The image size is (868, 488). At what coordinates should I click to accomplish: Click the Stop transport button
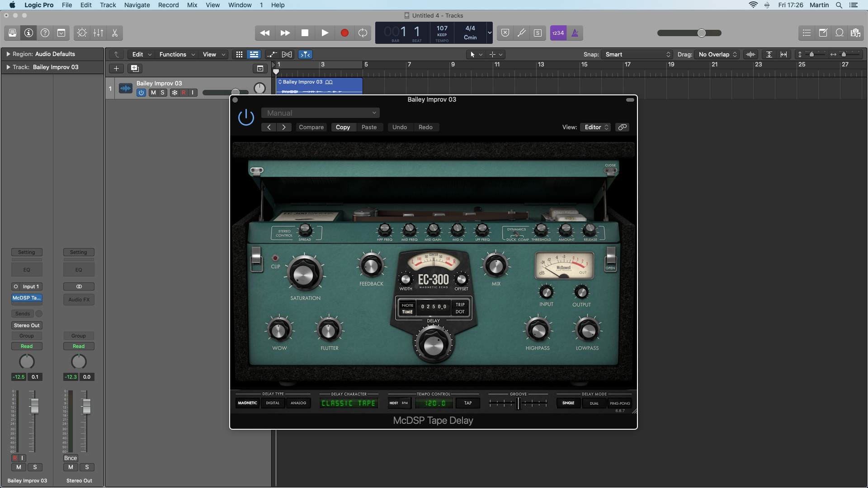[305, 33]
